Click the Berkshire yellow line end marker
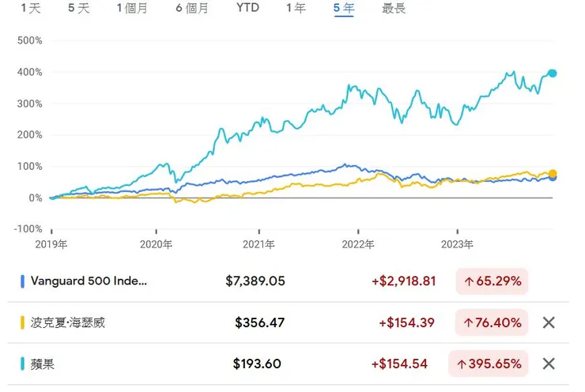 click(552, 173)
